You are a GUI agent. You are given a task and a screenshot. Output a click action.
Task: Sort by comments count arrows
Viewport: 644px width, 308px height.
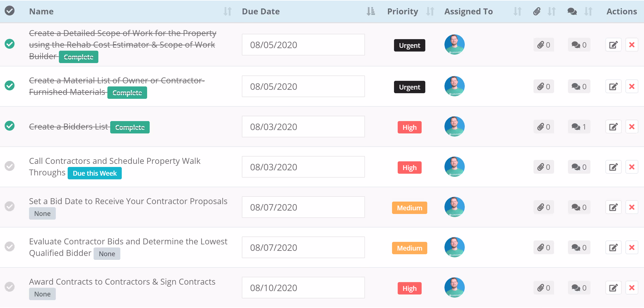588,11
